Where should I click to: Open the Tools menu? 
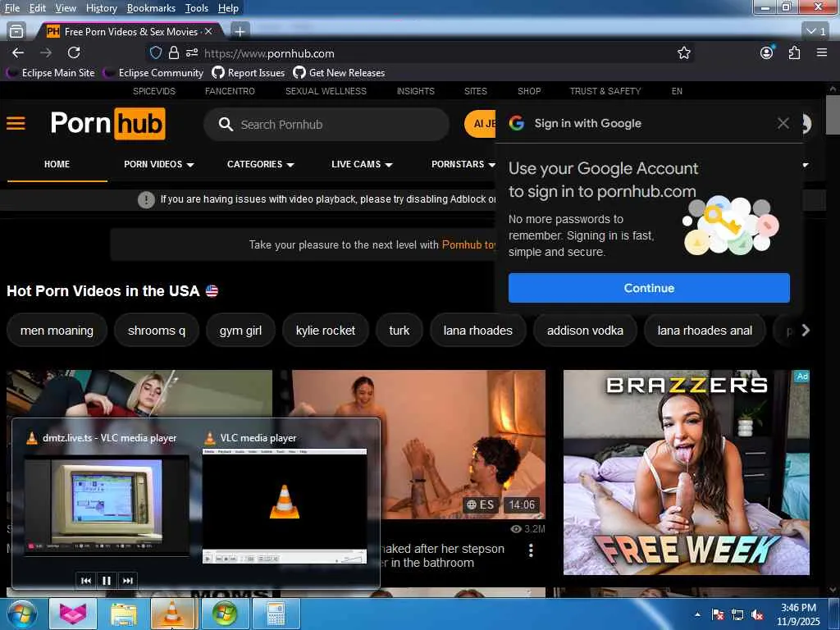(x=197, y=8)
